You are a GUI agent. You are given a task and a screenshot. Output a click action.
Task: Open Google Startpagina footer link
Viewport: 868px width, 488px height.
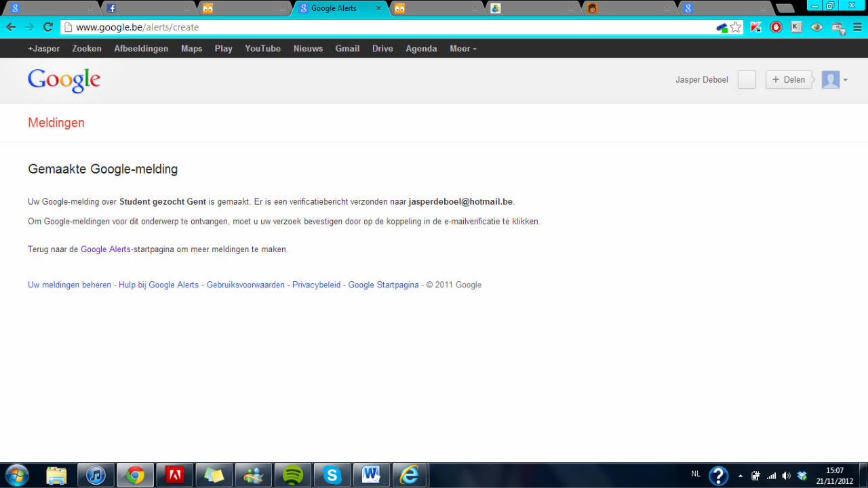(383, 285)
